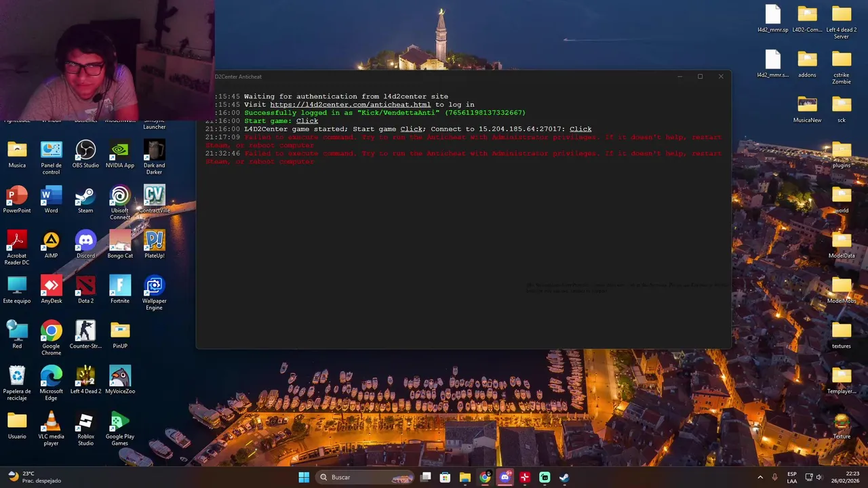Open Wallpaper Engine desktop icon
The width and height of the screenshot is (868, 488).
[x=154, y=293]
